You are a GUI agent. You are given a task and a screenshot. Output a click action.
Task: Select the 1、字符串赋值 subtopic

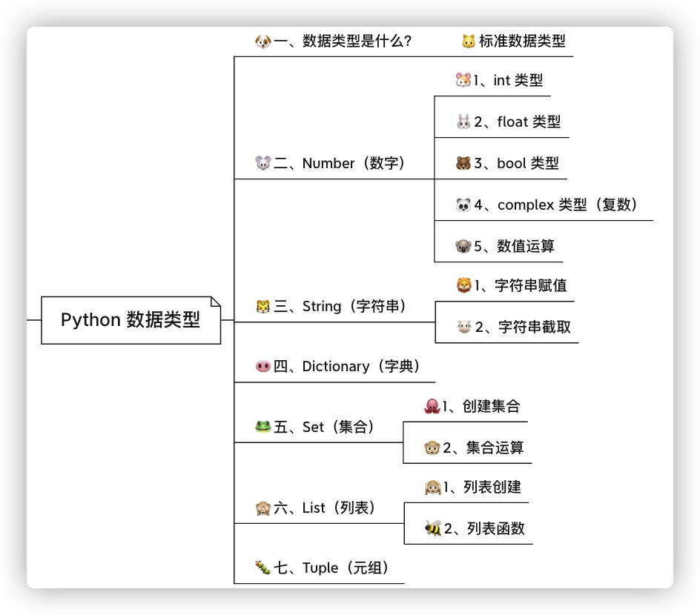click(x=512, y=285)
